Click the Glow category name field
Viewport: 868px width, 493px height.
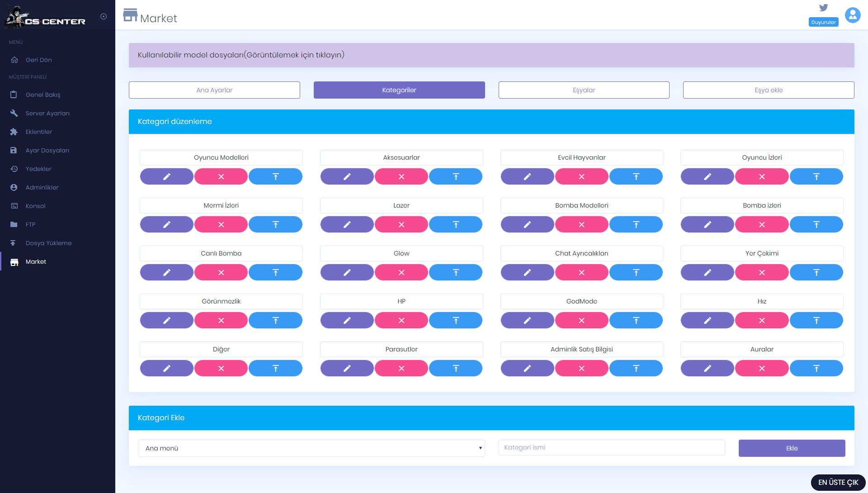pyautogui.click(x=401, y=253)
